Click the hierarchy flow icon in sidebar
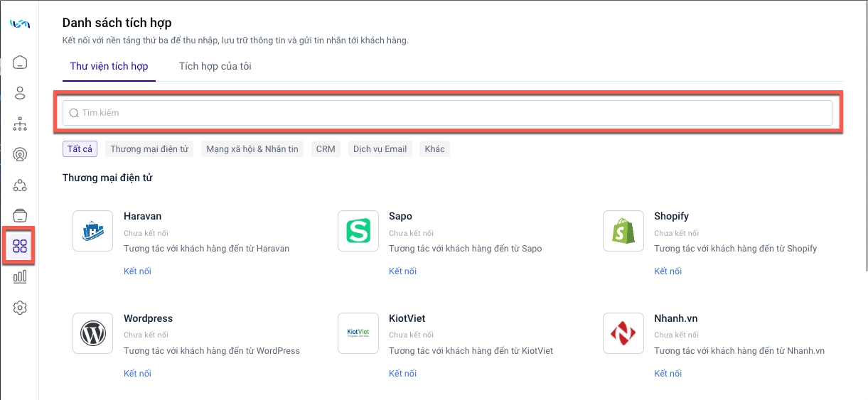The image size is (868, 400). pyautogui.click(x=20, y=124)
